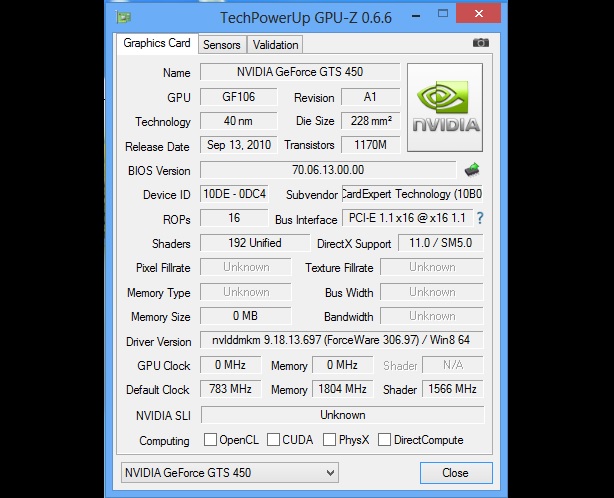Minimize the GPU-Z window
This screenshot has width=614, height=498.
point(416,16)
